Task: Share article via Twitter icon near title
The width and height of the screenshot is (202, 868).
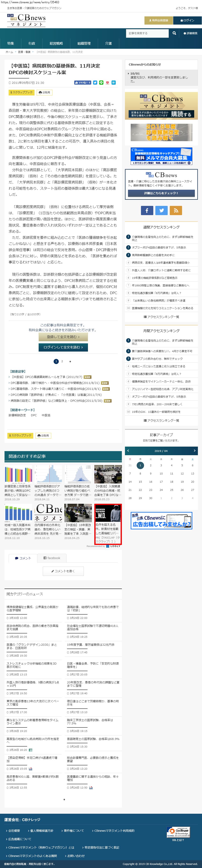Action: (x=95, y=83)
